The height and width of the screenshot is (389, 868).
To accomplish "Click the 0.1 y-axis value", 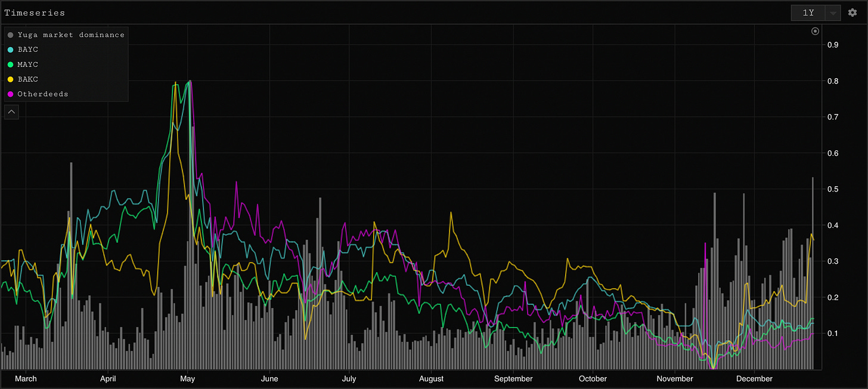I will click(832, 334).
